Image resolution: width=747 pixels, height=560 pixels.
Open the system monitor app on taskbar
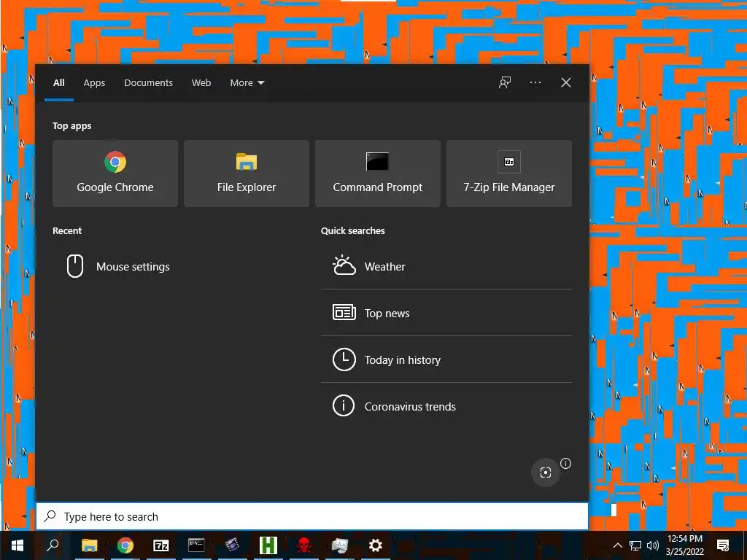pos(340,545)
